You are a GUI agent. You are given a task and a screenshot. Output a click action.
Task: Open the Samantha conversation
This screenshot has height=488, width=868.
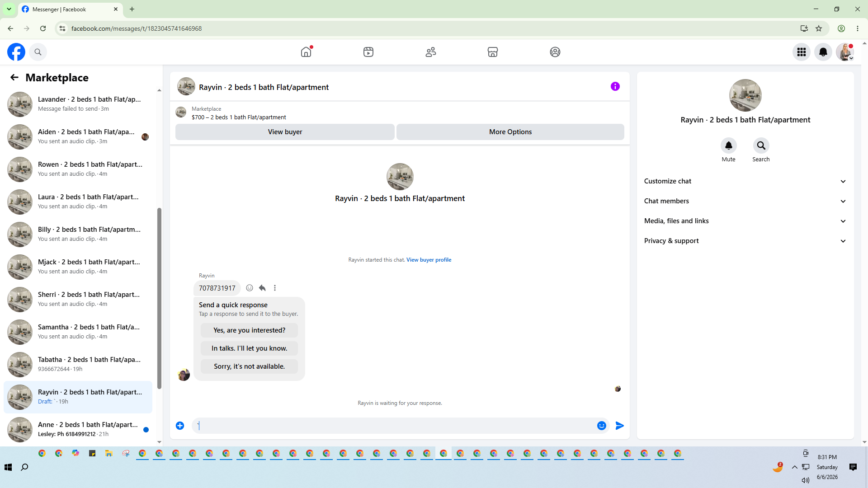[78, 332]
